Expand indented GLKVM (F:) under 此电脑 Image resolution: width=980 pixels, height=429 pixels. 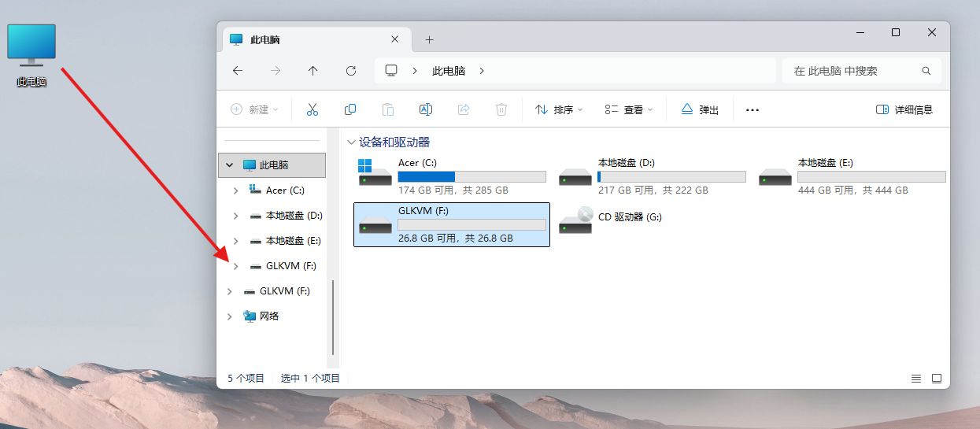(235, 266)
